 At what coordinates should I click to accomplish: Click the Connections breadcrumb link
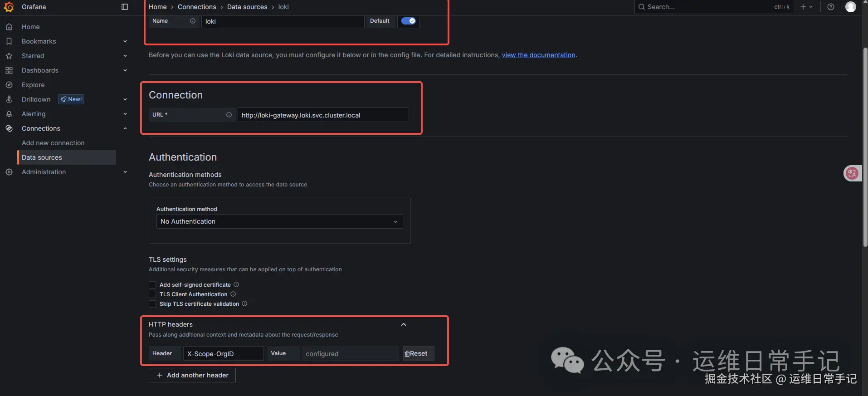[197, 7]
